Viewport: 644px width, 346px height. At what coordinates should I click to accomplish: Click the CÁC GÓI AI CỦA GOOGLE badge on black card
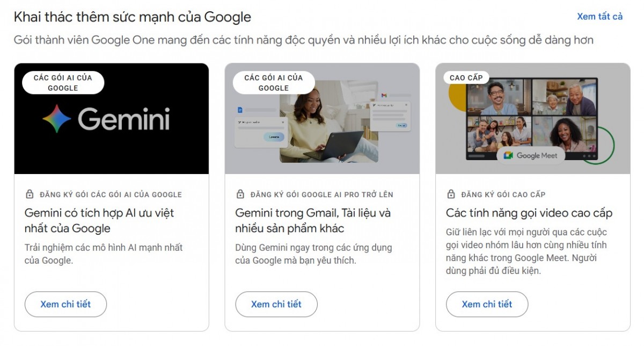(63, 82)
